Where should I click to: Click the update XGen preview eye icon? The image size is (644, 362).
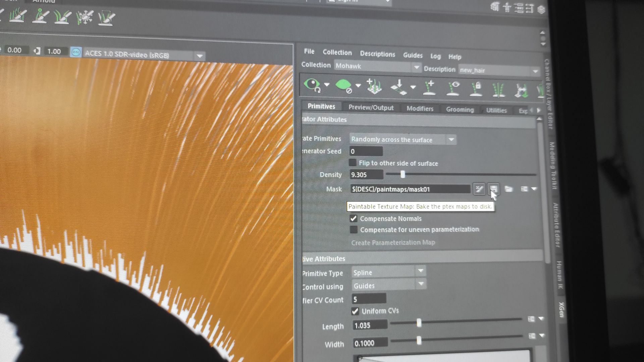312,85
